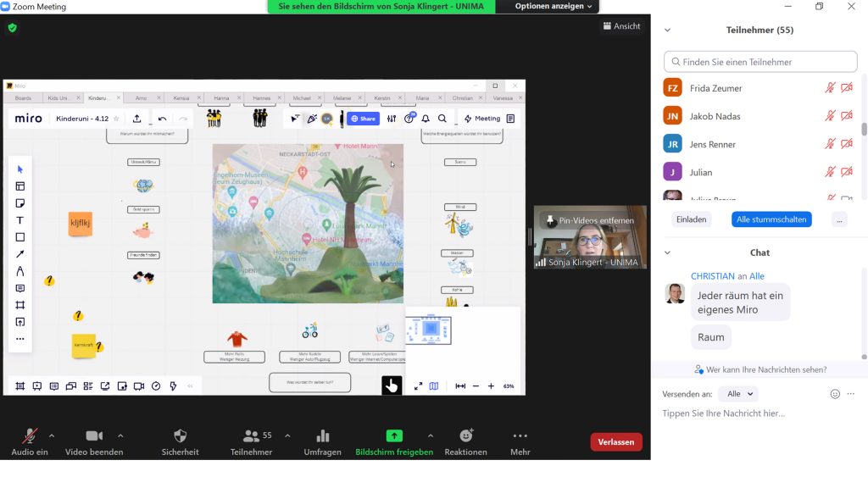Collapse the Chat panel chevron
868x488 pixels.
click(667, 252)
